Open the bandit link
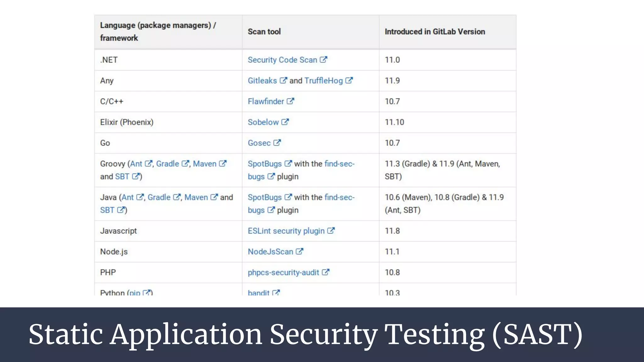The width and height of the screenshot is (644, 362). point(258,292)
